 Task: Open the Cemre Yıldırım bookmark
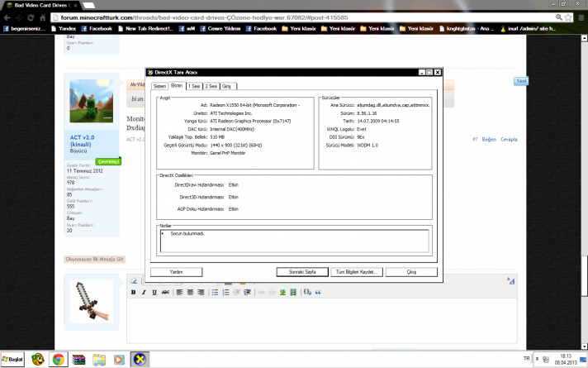coord(220,29)
